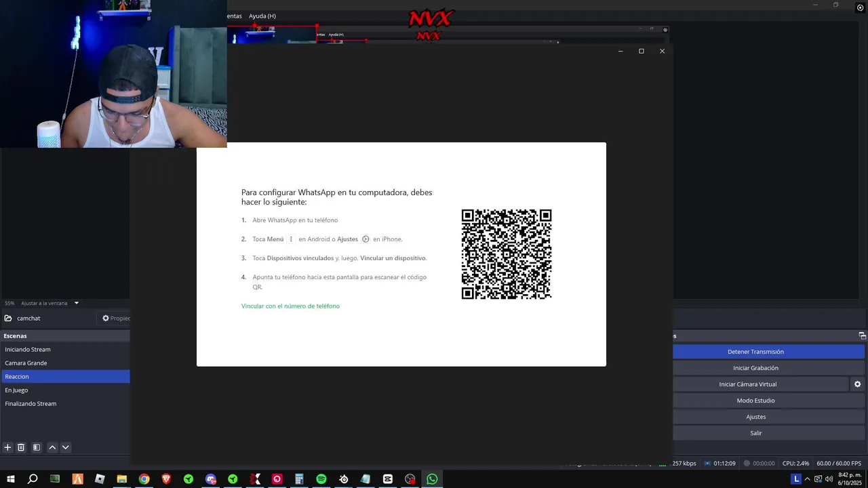The height and width of the screenshot is (488, 868).
Task: Open Google Chrome from the taskbar
Action: [144, 479]
